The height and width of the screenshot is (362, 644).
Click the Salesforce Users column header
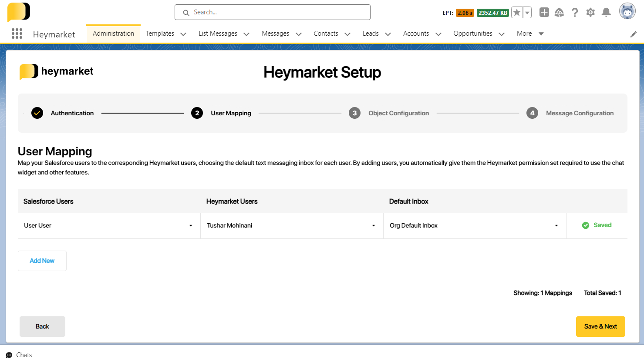coord(48,201)
